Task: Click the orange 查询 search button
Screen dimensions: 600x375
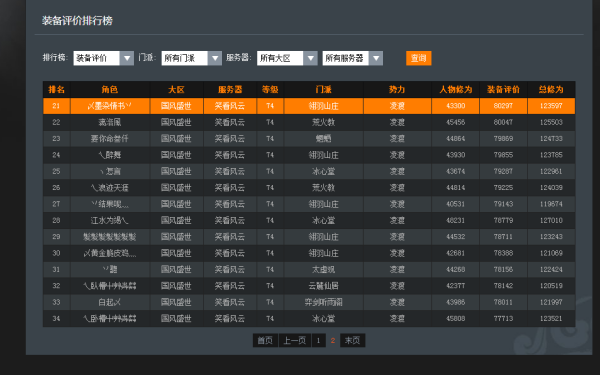Action: pos(419,58)
